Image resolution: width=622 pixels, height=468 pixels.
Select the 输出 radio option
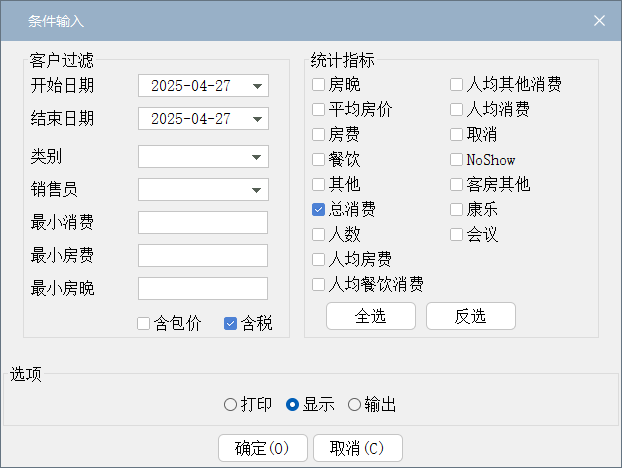pyautogui.click(x=354, y=405)
